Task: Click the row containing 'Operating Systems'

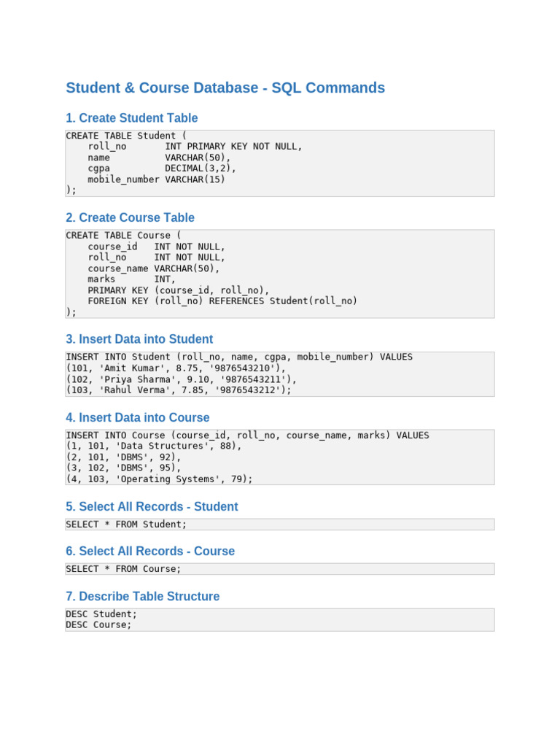Action: tap(159, 479)
